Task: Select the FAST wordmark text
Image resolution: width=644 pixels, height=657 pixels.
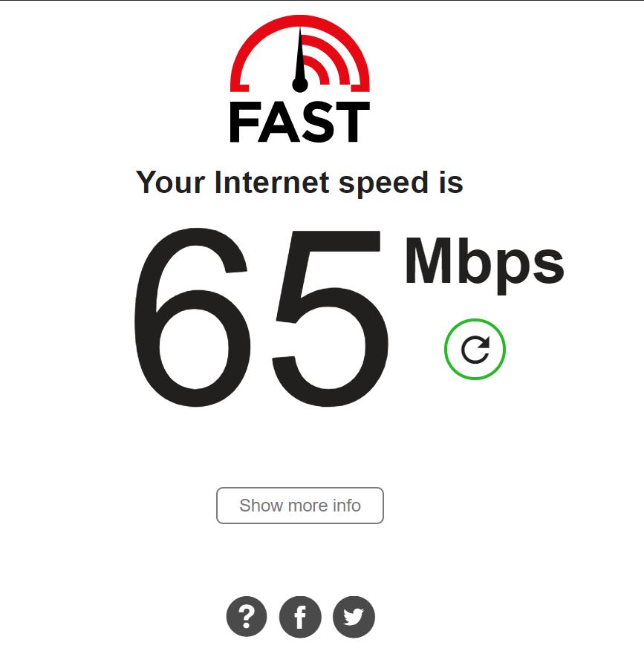Action: point(300,122)
